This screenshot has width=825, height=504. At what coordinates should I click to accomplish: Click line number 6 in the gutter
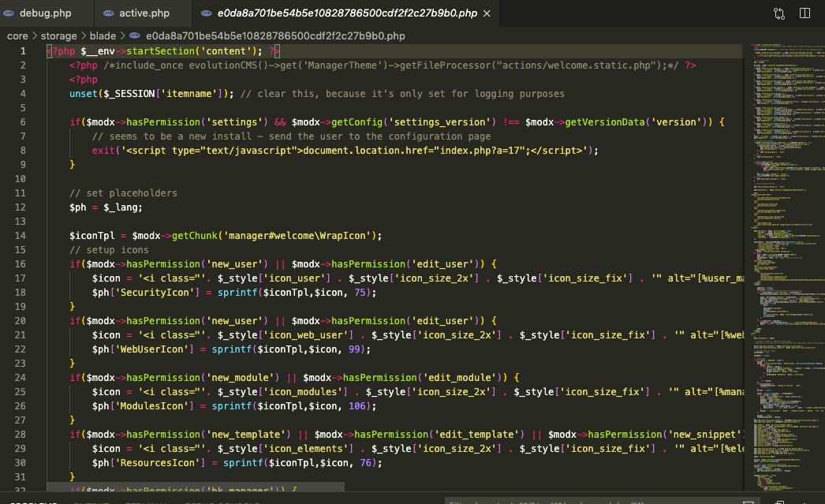pos(23,122)
